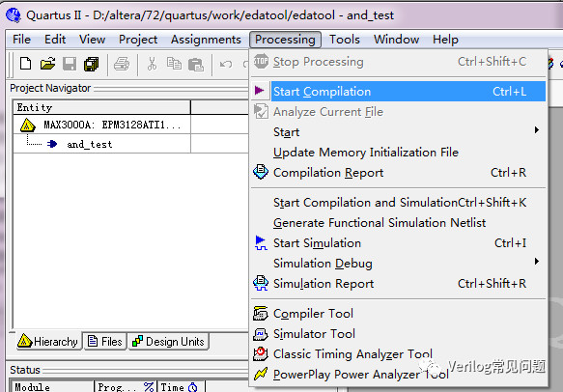563x392 pixels.
Task: Expand the Simulation Debug submenu arrow
Action: coord(537,261)
